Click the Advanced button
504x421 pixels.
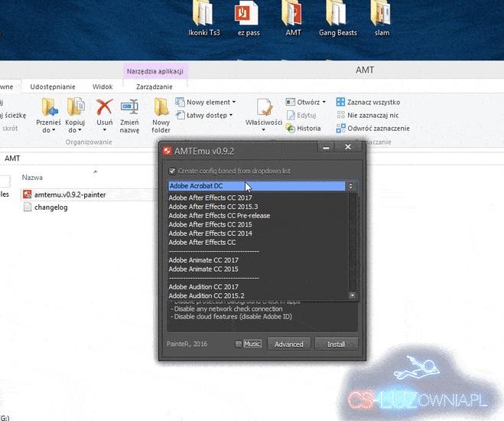(289, 344)
